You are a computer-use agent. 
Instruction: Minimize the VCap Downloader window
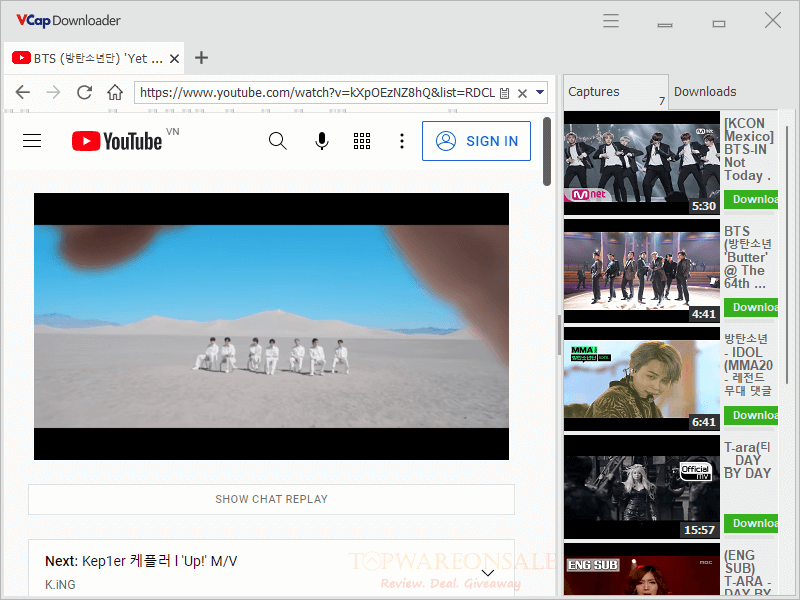coord(665,24)
